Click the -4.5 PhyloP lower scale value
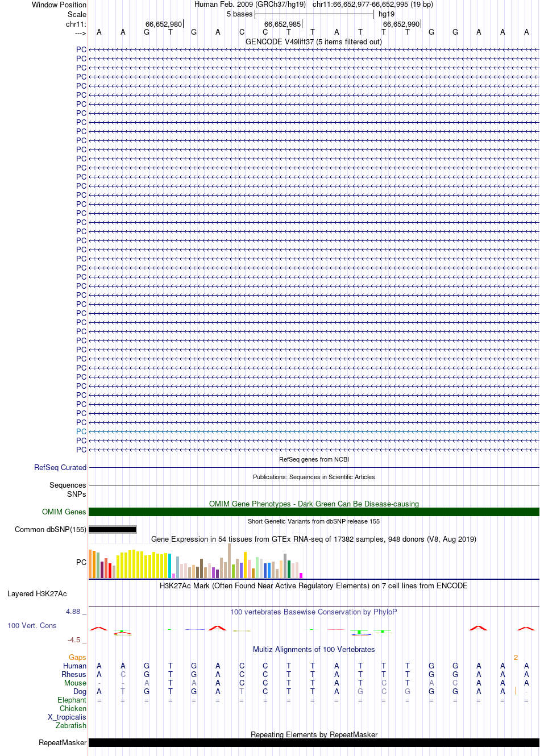 coord(74,639)
